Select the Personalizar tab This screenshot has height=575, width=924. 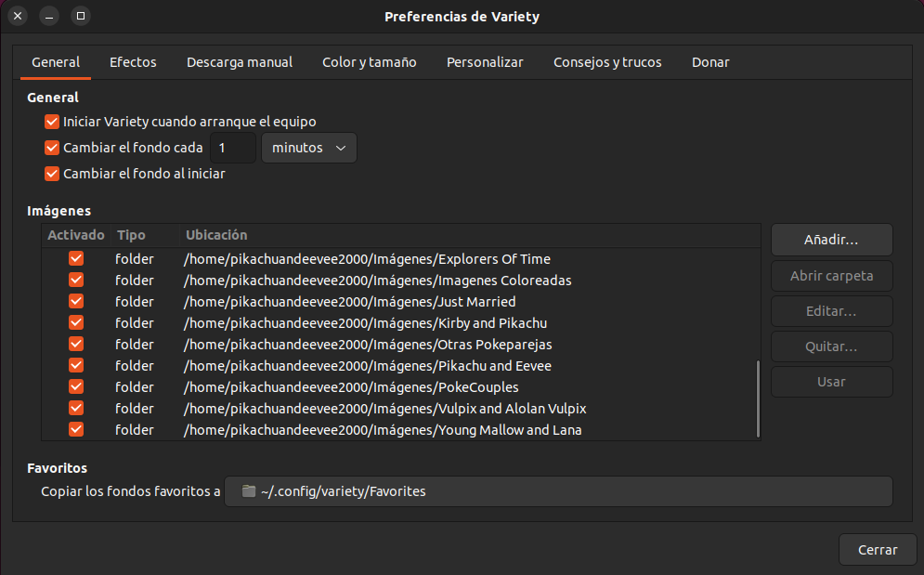pyautogui.click(x=485, y=62)
